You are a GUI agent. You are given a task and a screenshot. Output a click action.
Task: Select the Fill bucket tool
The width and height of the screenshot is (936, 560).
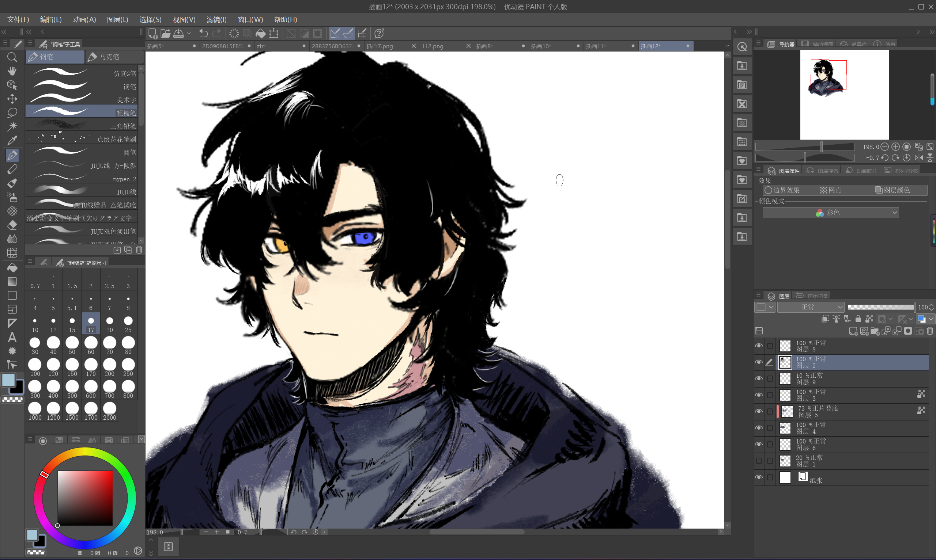click(x=12, y=267)
